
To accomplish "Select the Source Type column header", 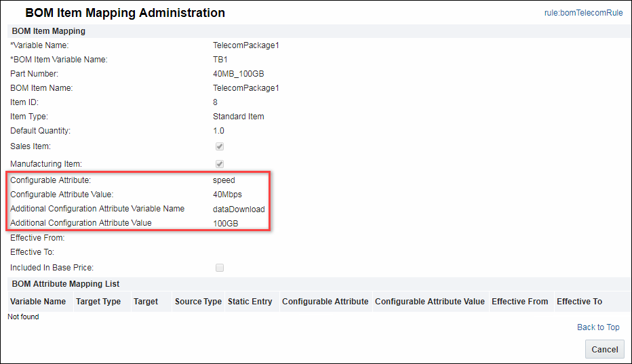I will click(198, 302).
